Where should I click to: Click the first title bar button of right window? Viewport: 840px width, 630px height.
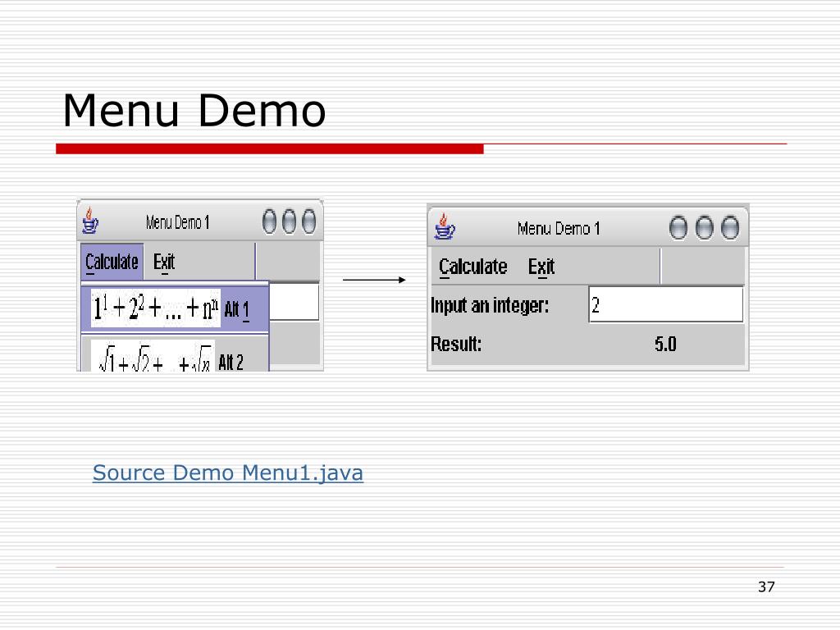(678, 228)
